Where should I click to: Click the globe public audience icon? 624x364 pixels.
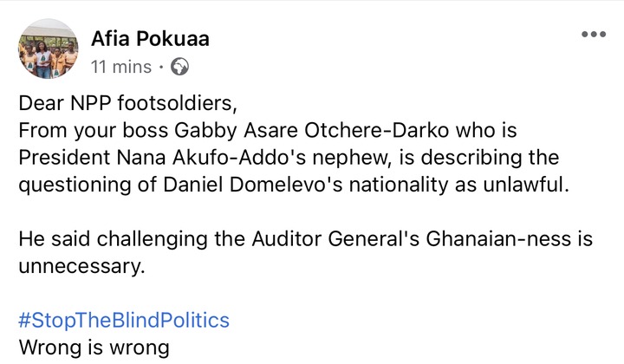point(179,67)
